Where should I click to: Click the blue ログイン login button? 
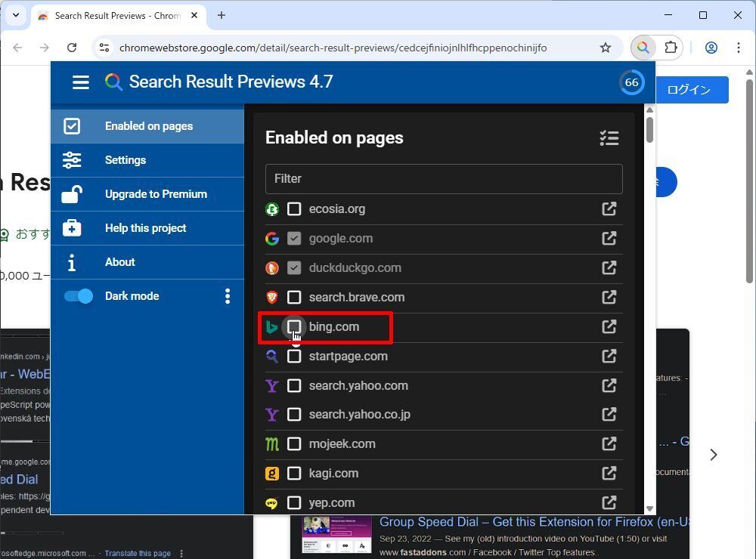pyautogui.click(x=692, y=90)
